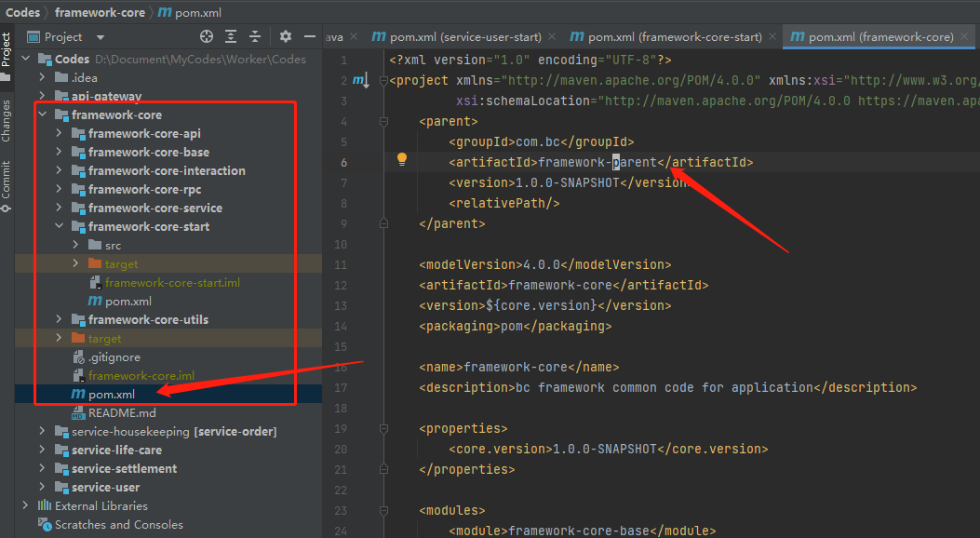Select the framework-core-api tree item

pos(144,134)
